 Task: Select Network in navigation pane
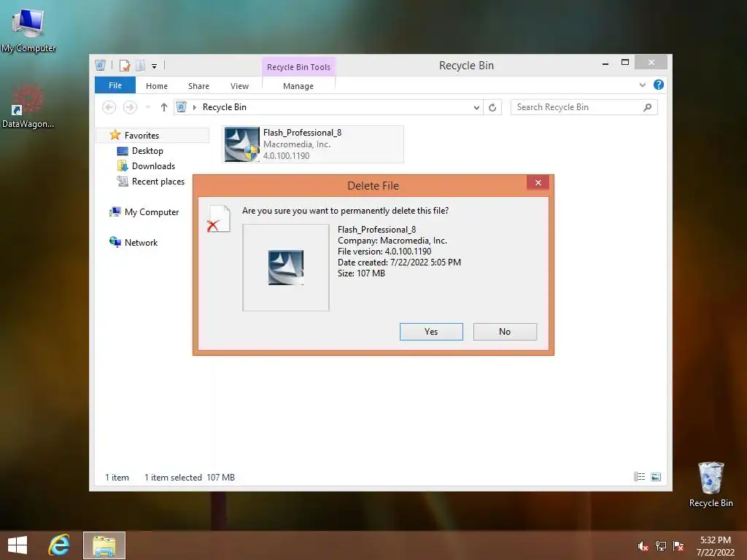click(x=141, y=242)
